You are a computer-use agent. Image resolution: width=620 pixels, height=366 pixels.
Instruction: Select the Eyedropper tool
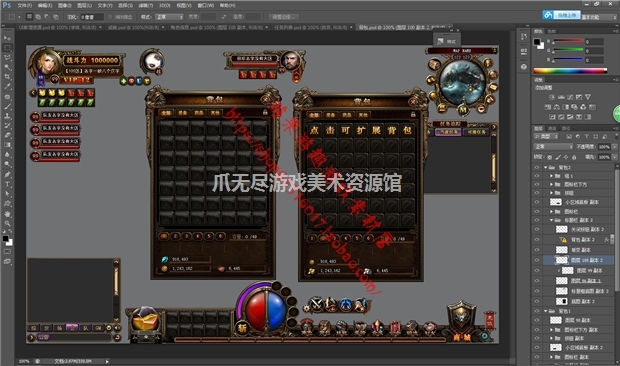[x=7, y=87]
